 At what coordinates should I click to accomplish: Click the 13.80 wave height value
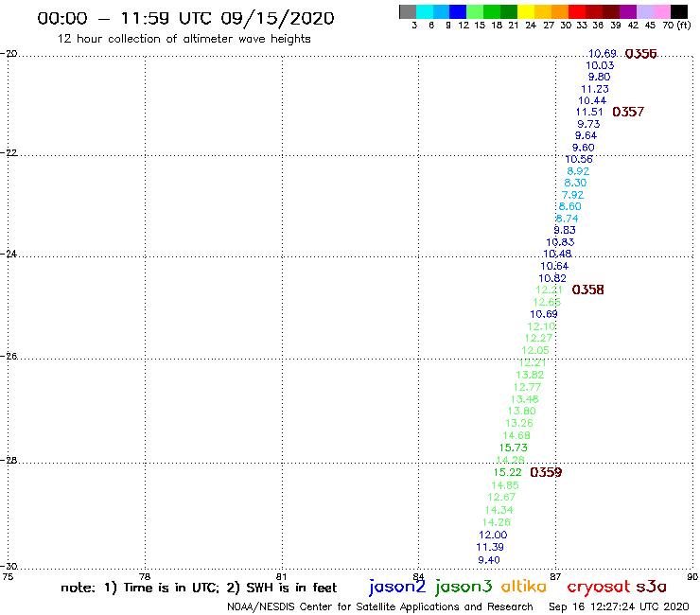tap(522, 411)
